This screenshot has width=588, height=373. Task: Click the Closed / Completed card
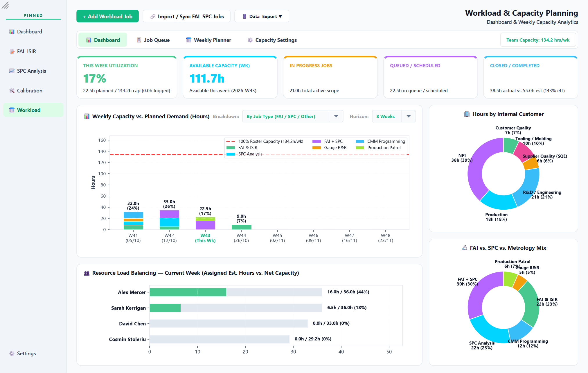pos(531,77)
